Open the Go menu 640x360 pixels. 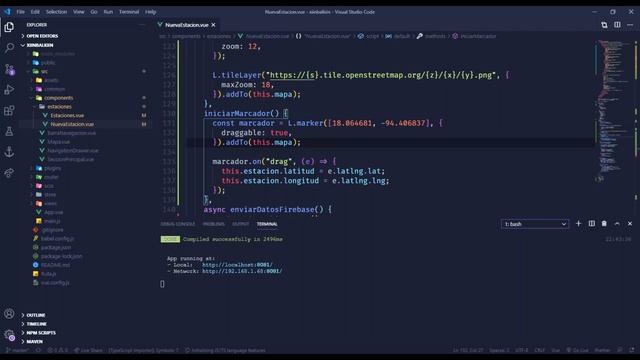[x=94, y=12]
